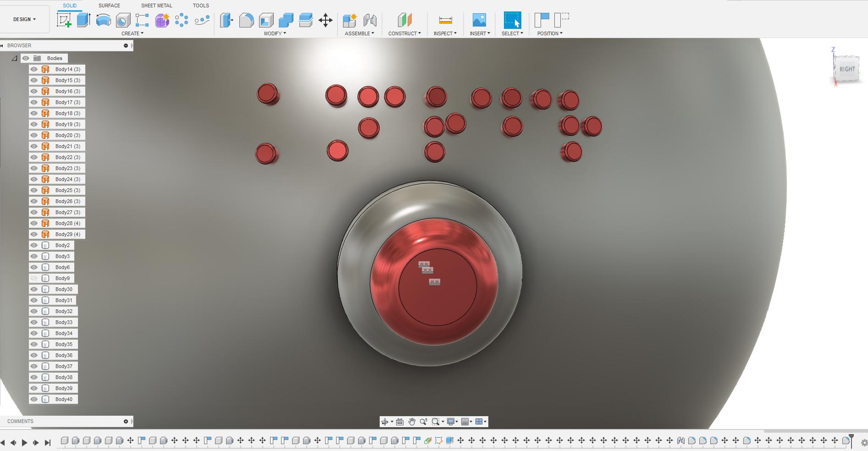This screenshot has width=868, height=451.
Task: Open the SELECT dropdown
Action: point(512,33)
